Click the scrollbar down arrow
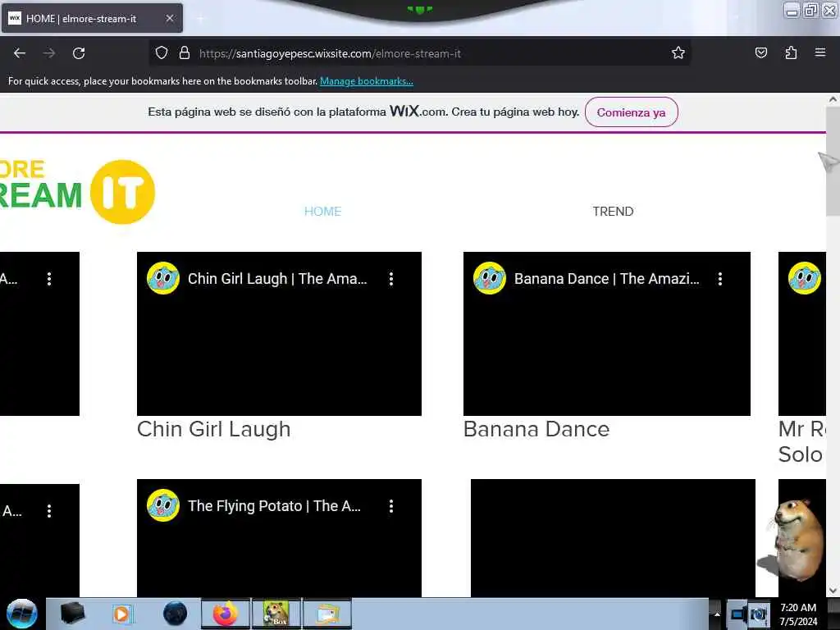The height and width of the screenshot is (630, 840). 833,591
